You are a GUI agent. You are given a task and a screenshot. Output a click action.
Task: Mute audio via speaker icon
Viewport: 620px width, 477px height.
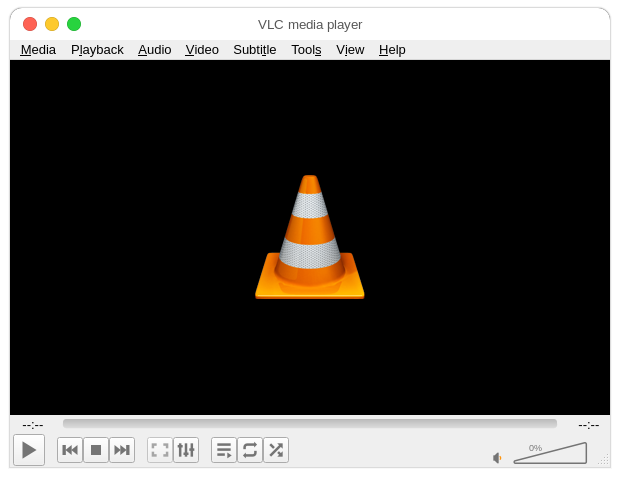pos(497,458)
